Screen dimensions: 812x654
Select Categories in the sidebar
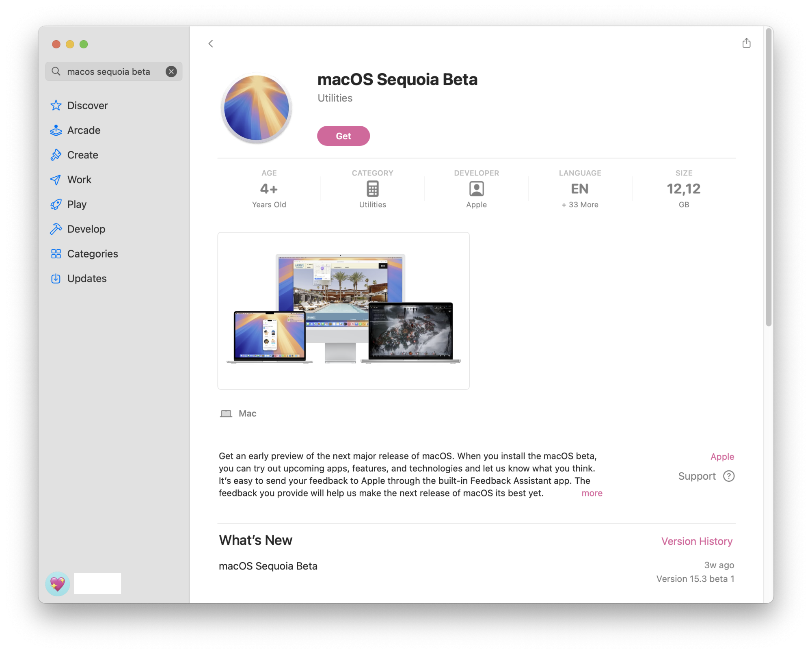coord(93,254)
